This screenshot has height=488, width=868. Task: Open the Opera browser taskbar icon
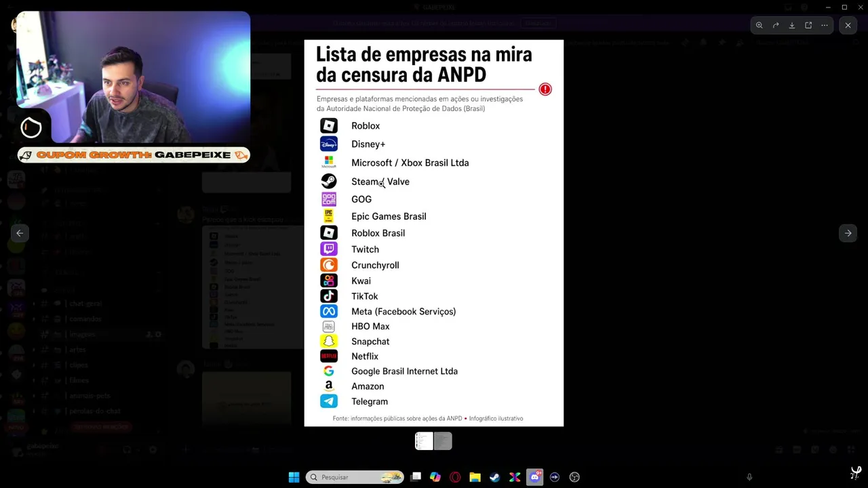pyautogui.click(x=455, y=477)
